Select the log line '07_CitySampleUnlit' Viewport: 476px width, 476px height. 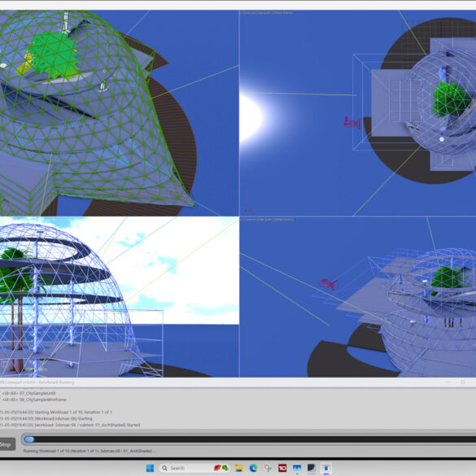coord(37,393)
